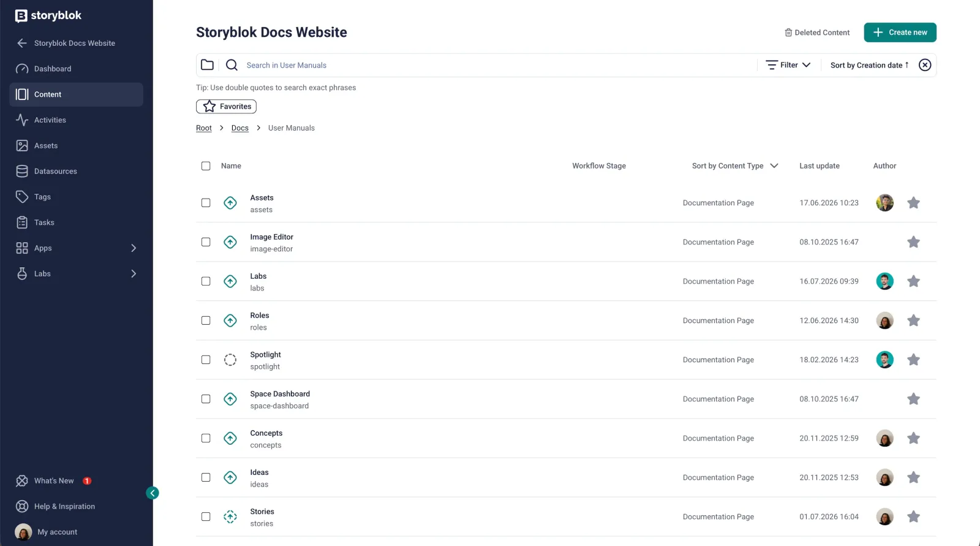Star the Space Dashboard story
Screen dimensions: 980x546
(x=913, y=399)
